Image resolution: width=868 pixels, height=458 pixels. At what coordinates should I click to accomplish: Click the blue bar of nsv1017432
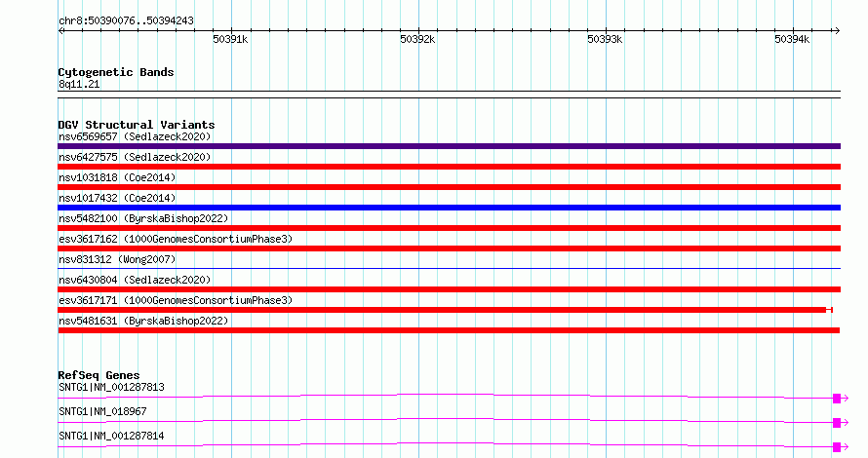449,208
